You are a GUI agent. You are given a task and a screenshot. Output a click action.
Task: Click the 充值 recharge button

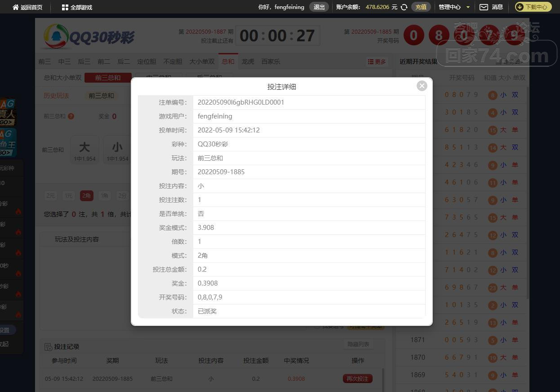421,7
